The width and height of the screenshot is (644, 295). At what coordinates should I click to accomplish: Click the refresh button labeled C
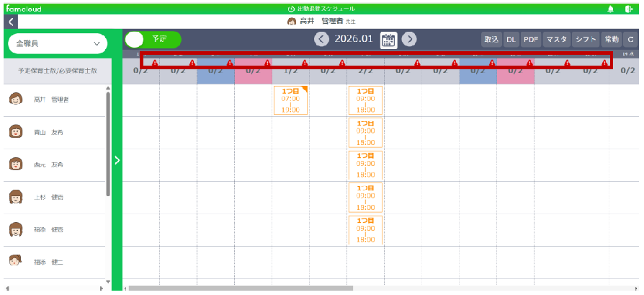tap(630, 40)
